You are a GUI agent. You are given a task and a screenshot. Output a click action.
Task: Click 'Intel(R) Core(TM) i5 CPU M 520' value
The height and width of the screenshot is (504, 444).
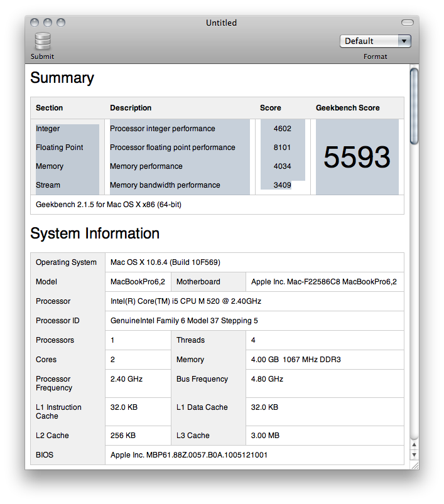pyautogui.click(x=185, y=301)
